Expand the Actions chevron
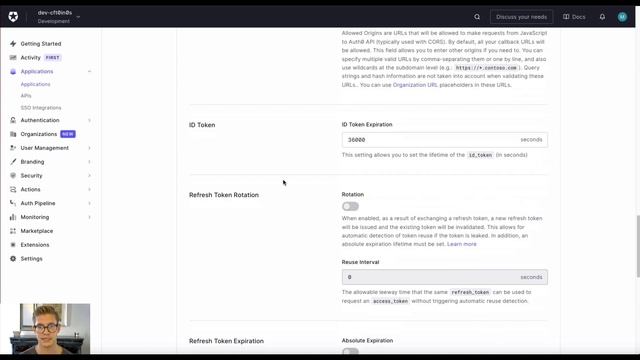This screenshot has height=360, width=640. click(89, 189)
